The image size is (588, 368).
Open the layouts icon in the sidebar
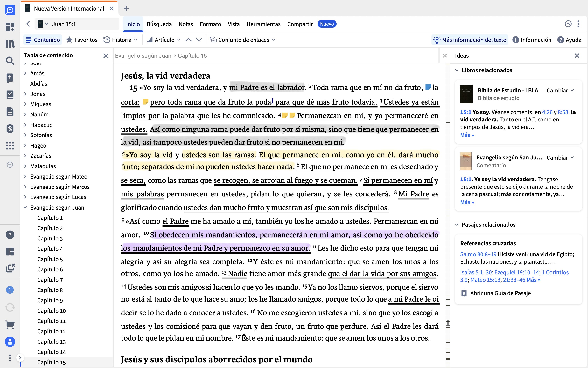tap(10, 251)
